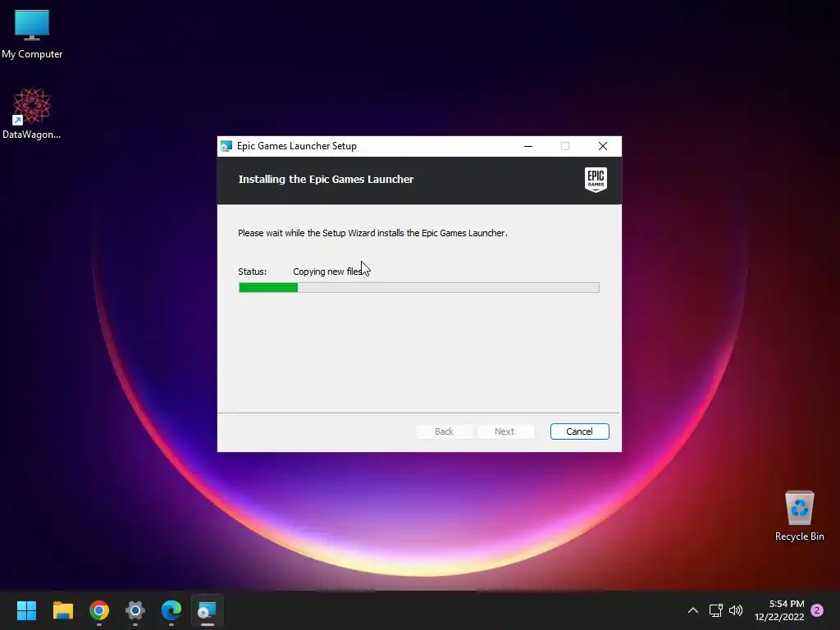Open the notification badge showing 2

[x=817, y=610]
